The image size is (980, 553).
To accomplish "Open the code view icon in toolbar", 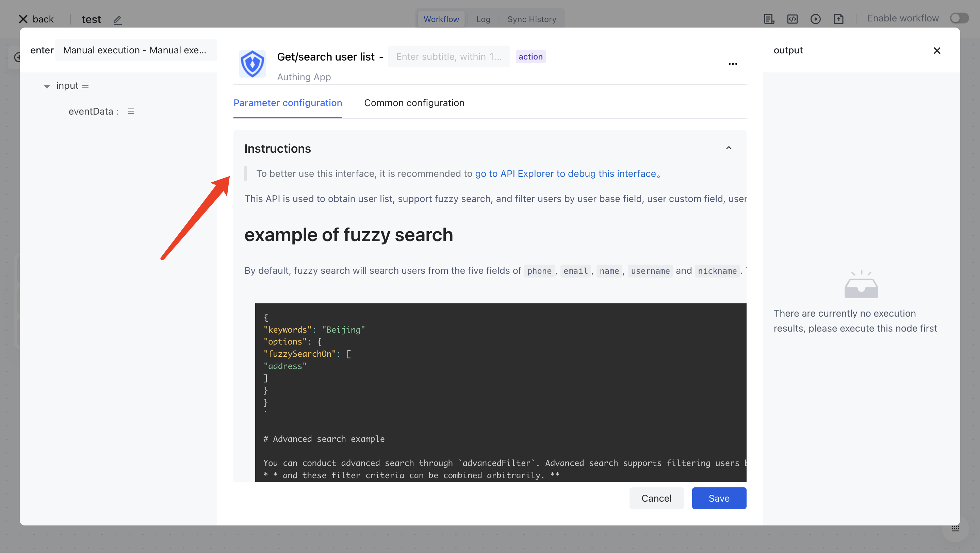I will [x=792, y=19].
